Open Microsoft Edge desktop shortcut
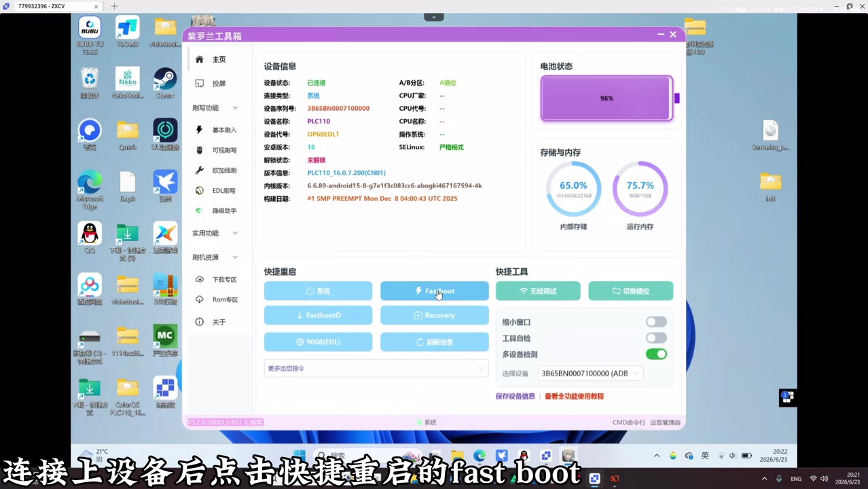This screenshot has width=868, height=489. pos(90,190)
